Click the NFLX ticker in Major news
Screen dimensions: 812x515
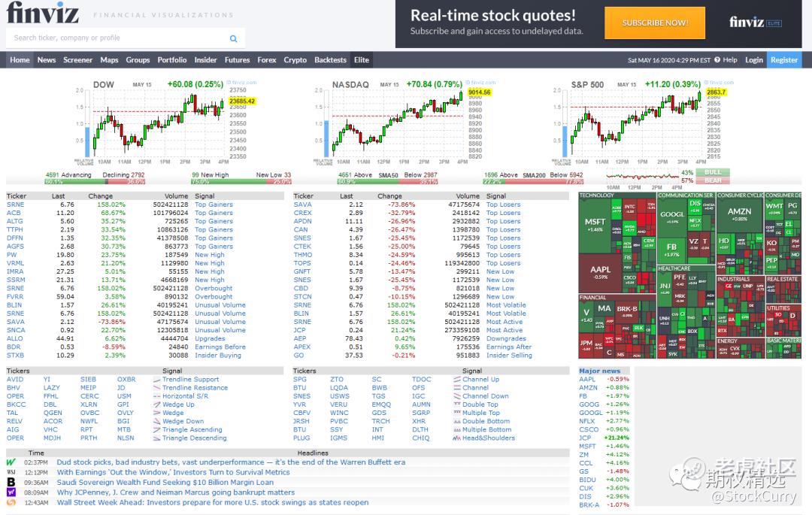click(586, 421)
